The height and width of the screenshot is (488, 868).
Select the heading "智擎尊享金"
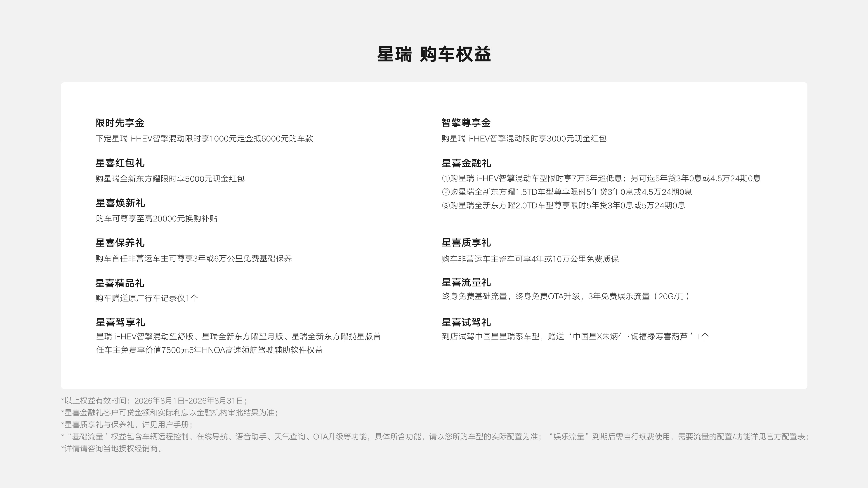point(466,123)
